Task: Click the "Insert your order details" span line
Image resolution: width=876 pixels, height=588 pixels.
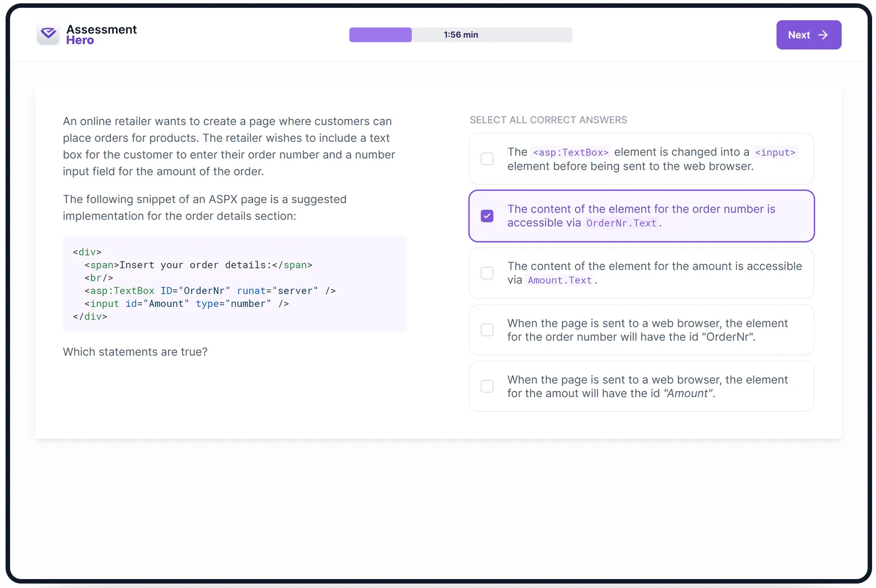Action: coord(198,265)
